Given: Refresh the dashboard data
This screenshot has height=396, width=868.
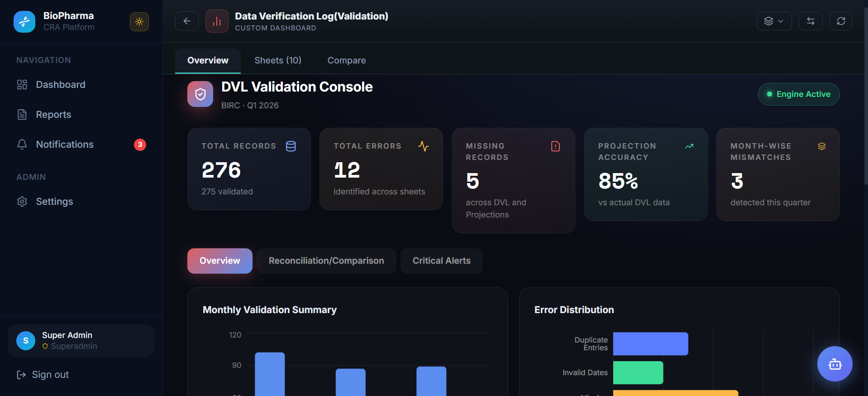Looking at the screenshot, I should click(x=841, y=21).
